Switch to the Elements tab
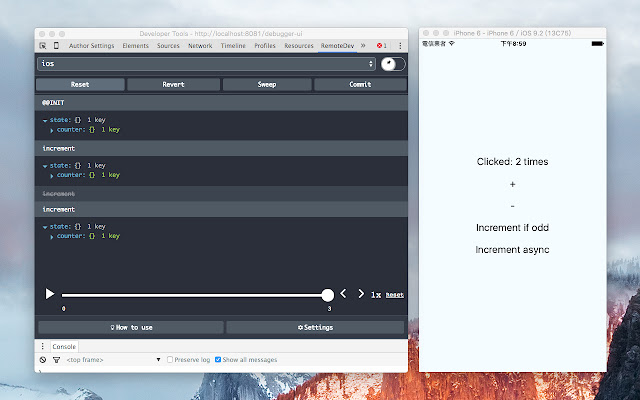Screen dimensions: 640x400 coord(136,46)
